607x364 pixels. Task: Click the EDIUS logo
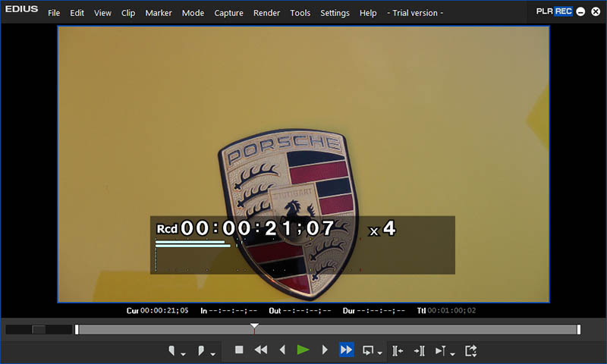tap(21, 9)
